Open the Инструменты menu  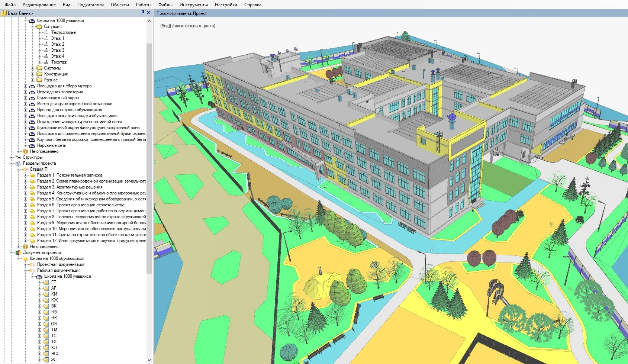(193, 5)
